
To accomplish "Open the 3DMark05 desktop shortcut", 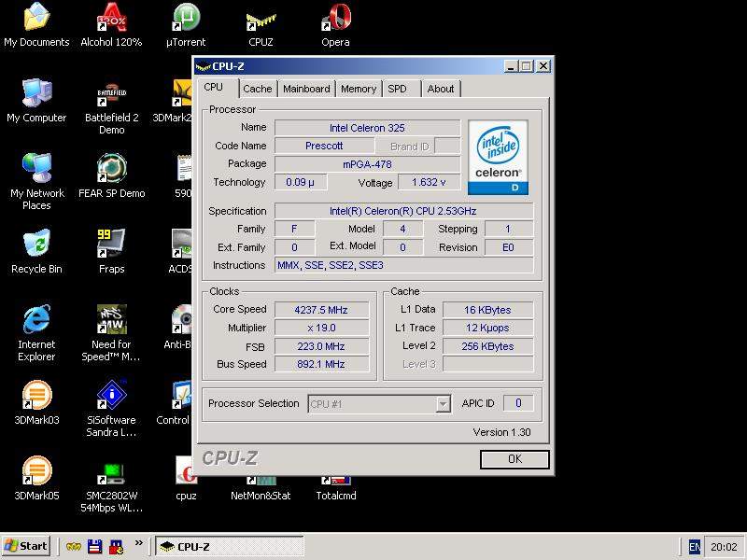I will pyautogui.click(x=36, y=472).
